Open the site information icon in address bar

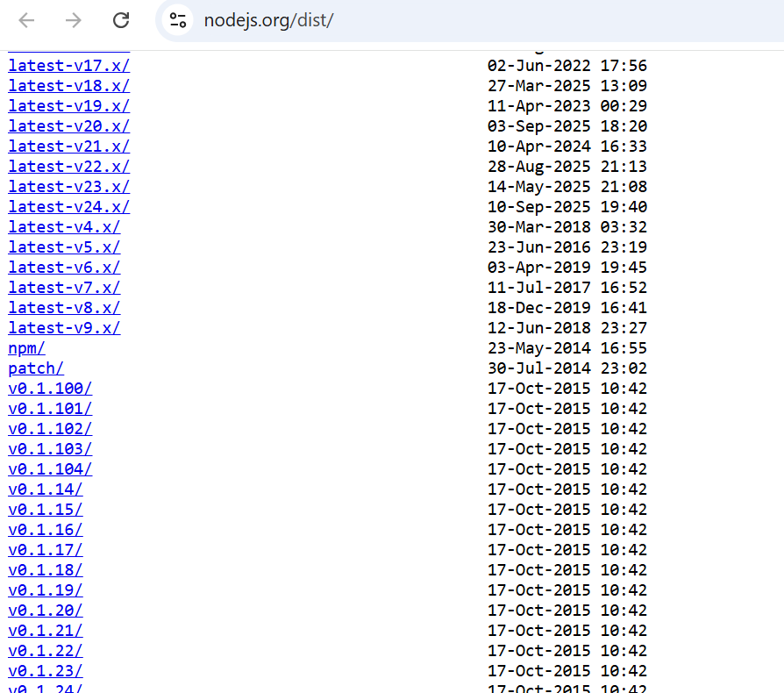178,20
